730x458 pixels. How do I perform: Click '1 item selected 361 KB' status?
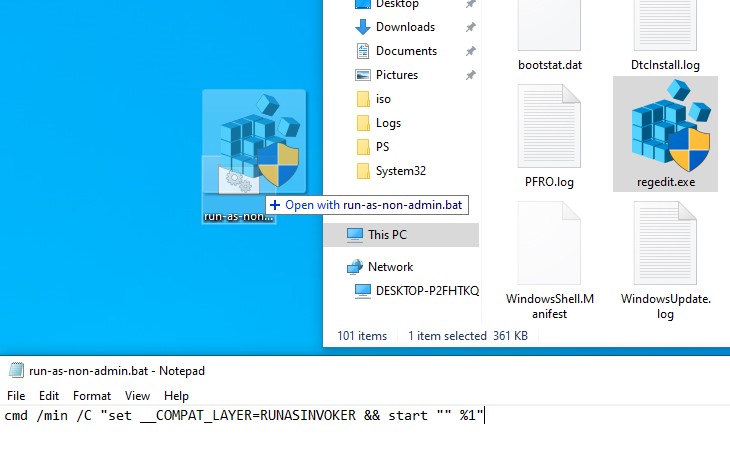[x=468, y=336]
